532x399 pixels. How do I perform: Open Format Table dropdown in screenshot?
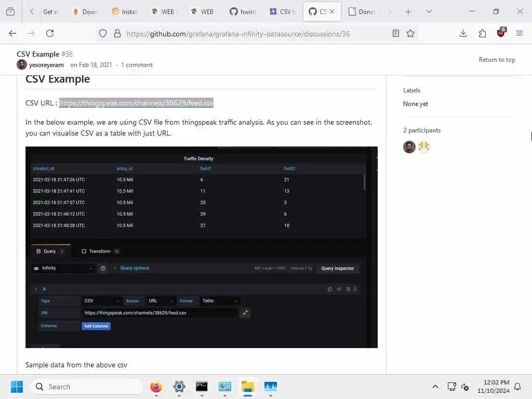point(220,301)
